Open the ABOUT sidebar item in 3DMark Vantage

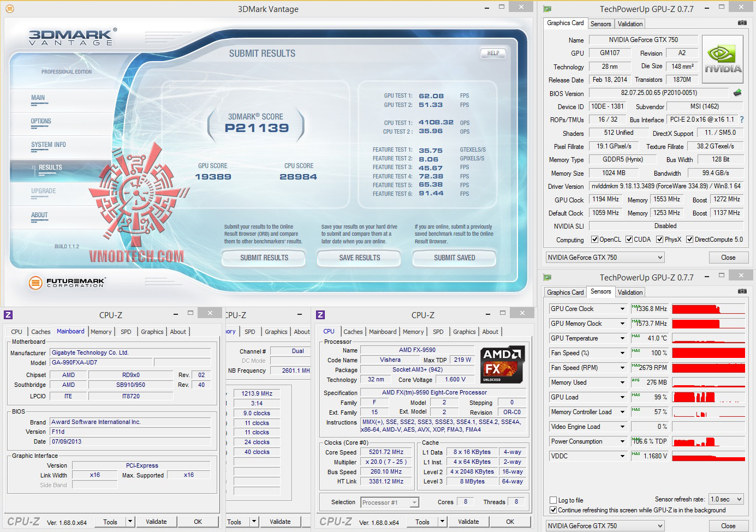click(x=39, y=215)
